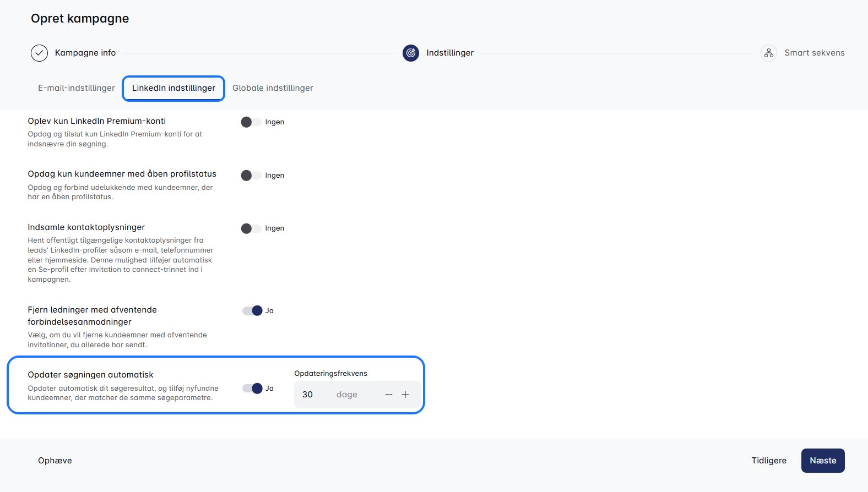Click the plus icon for Opdateringsfrekvens
Image resolution: width=868 pixels, height=492 pixels.
tap(405, 395)
